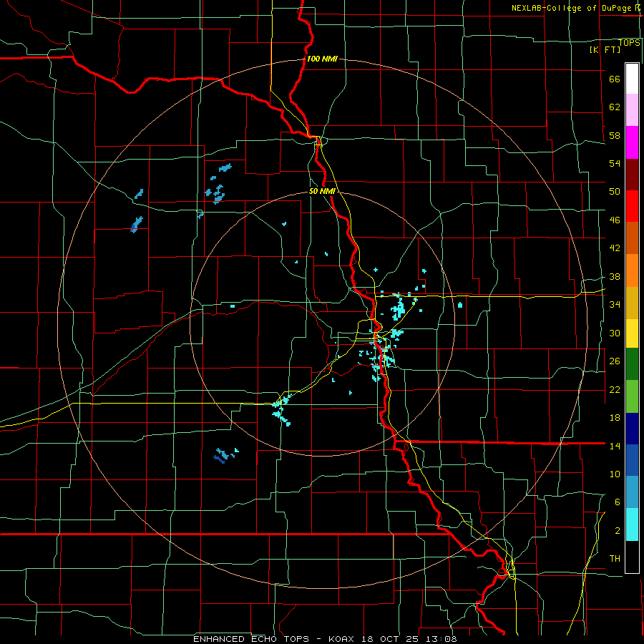Click the '34' legend value
Viewport: 644px width, 644px height.
click(615, 304)
